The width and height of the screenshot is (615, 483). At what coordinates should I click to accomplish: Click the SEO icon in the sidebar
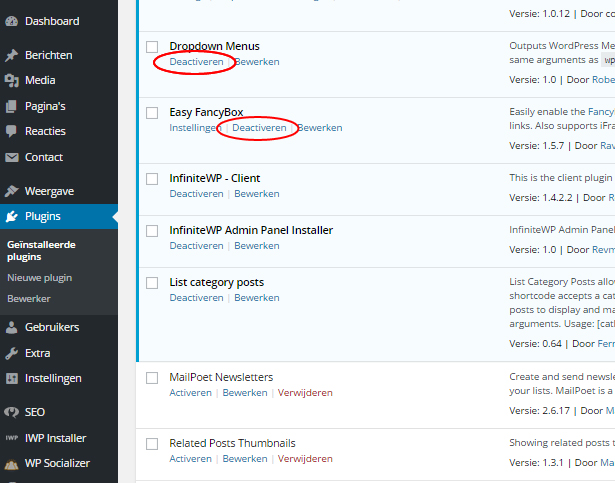point(12,412)
